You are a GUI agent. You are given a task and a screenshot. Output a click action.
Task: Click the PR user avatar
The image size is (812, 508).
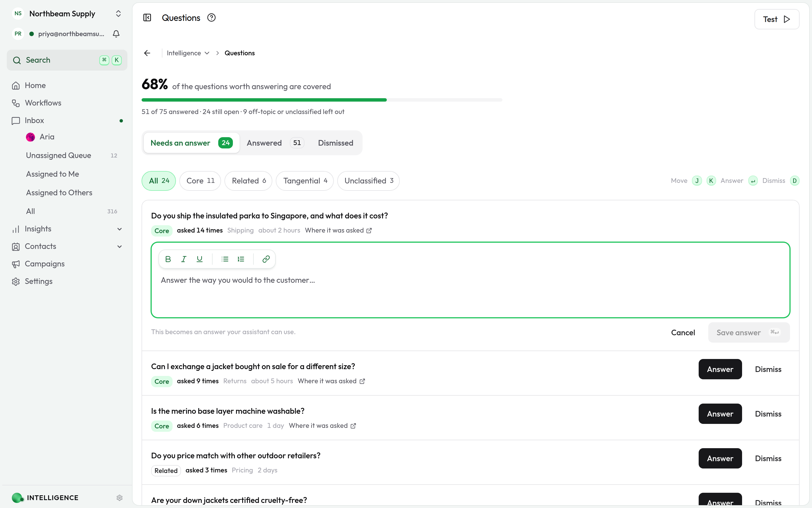tap(18, 34)
